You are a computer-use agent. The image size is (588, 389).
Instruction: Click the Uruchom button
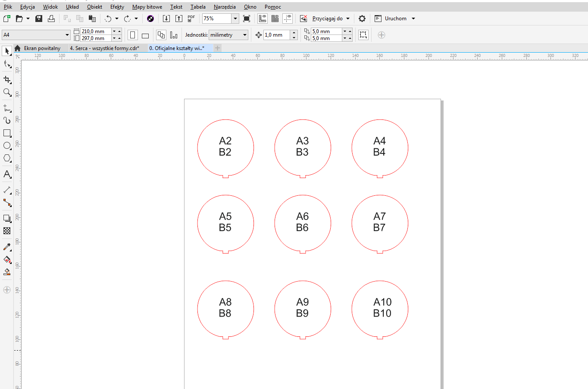tap(395, 19)
